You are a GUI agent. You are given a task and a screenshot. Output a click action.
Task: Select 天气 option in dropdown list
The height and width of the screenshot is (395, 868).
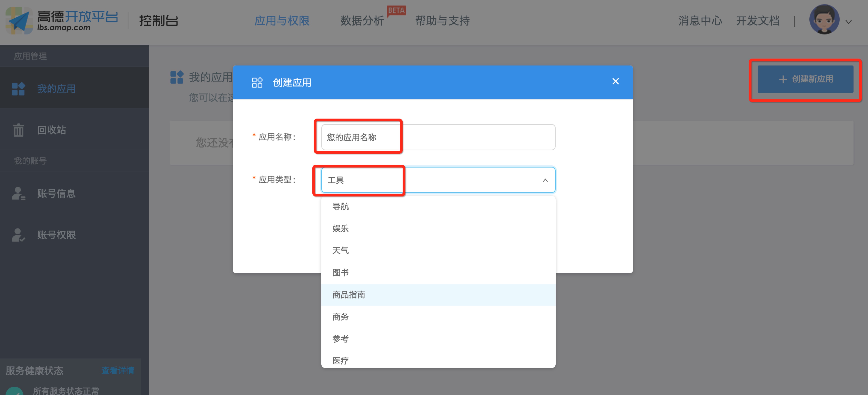point(340,250)
